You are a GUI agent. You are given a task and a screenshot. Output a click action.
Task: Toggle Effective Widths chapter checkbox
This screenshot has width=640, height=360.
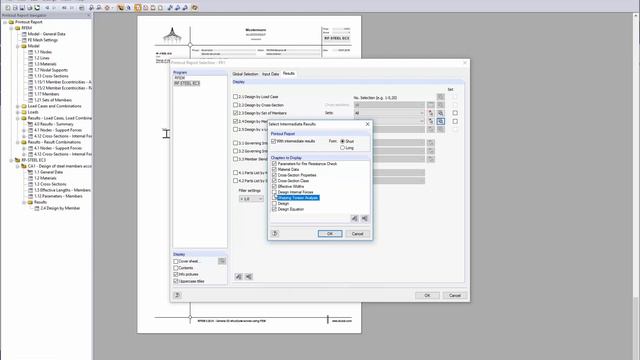pyautogui.click(x=274, y=187)
